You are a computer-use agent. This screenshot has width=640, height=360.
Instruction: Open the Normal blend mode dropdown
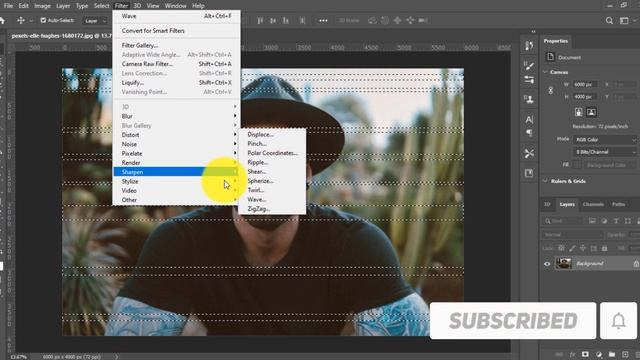coord(573,235)
